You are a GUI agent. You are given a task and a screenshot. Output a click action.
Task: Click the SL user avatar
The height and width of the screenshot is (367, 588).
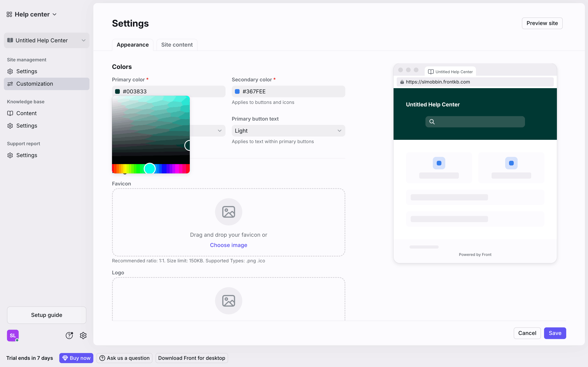coord(13,336)
